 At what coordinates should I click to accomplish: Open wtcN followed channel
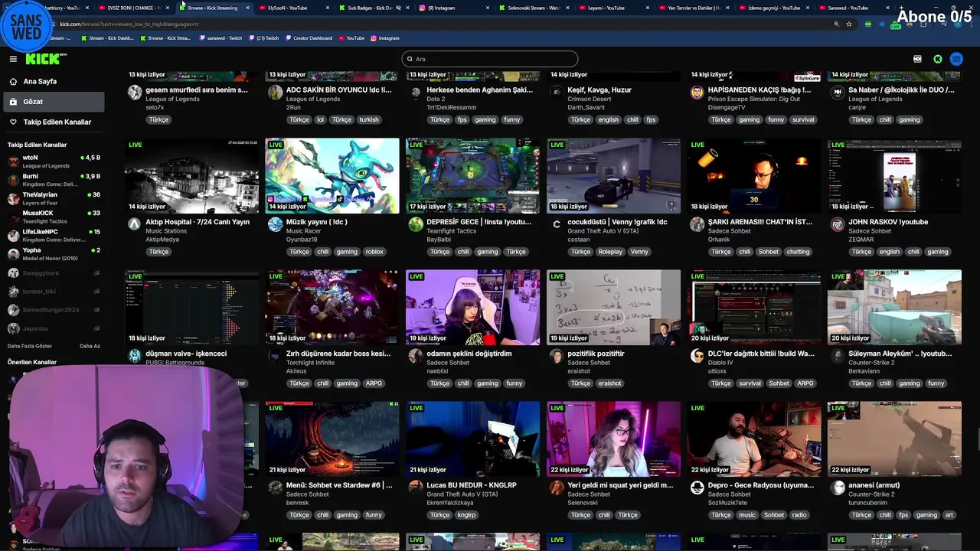point(54,161)
